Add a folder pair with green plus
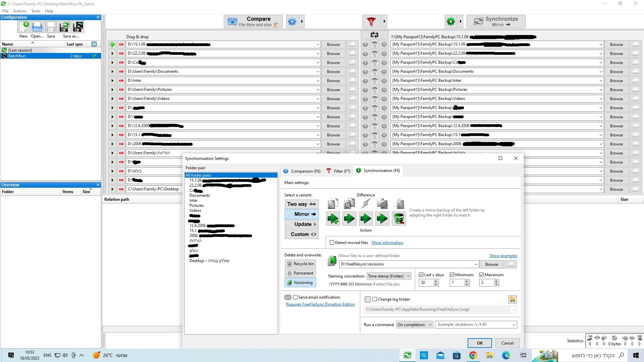This screenshot has width=644, height=362. [112, 44]
